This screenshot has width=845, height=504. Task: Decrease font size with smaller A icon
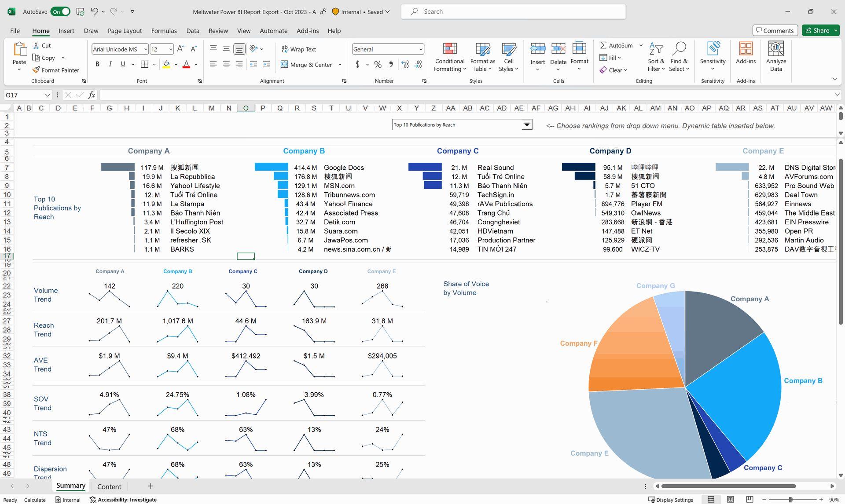click(x=194, y=49)
